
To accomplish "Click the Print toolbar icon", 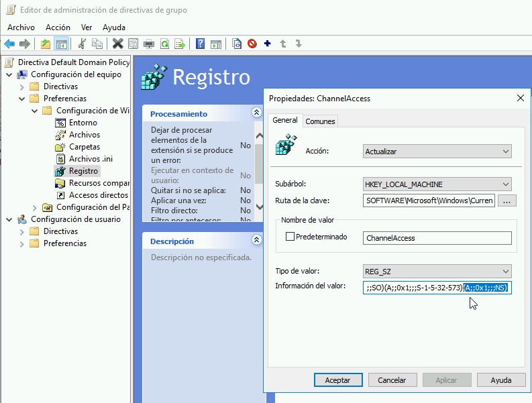I will point(149,44).
